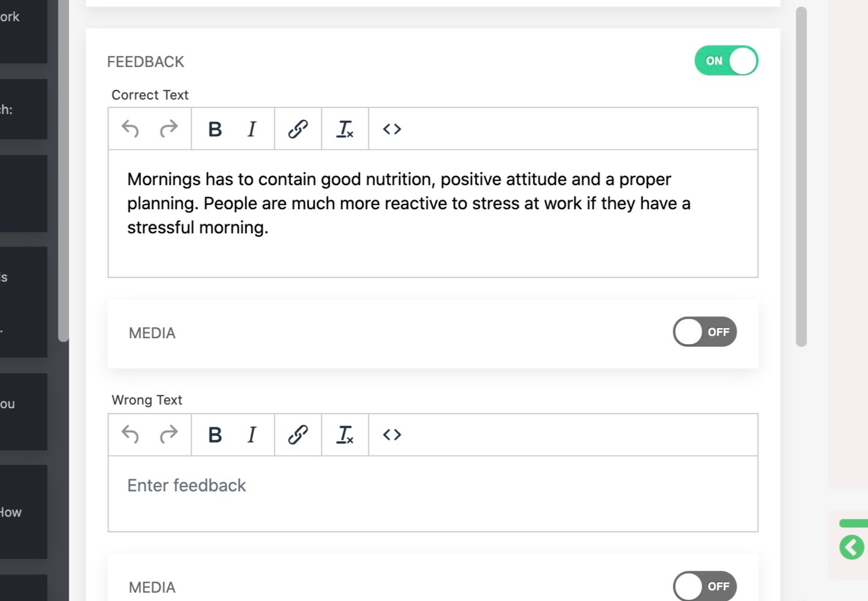Insert link in Wrong Text editor
The height and width of the screenshot is (601, 868).
(298, 435)
